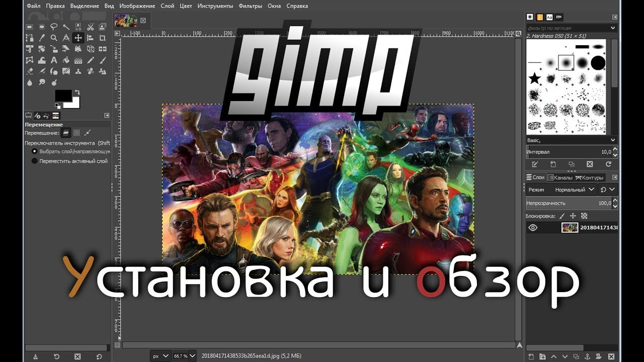
Task: Set move mode to path
Action: [88, 133]
